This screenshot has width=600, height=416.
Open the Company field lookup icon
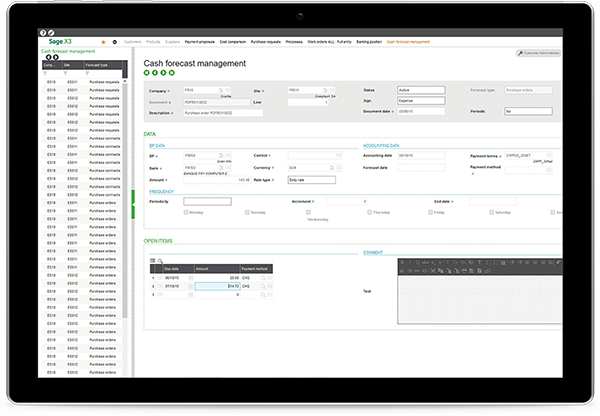click(x=221, y=90)
